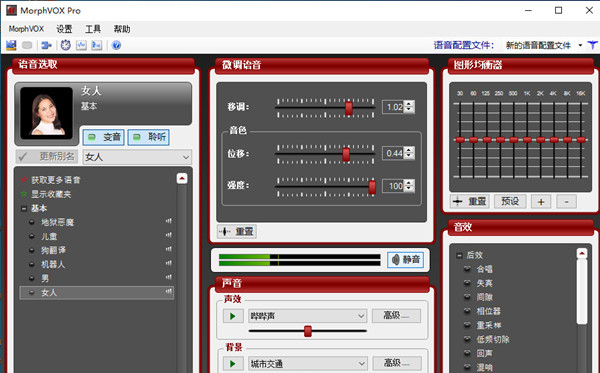Click the bullet icon next to 合唱 effect

(467, 269)
